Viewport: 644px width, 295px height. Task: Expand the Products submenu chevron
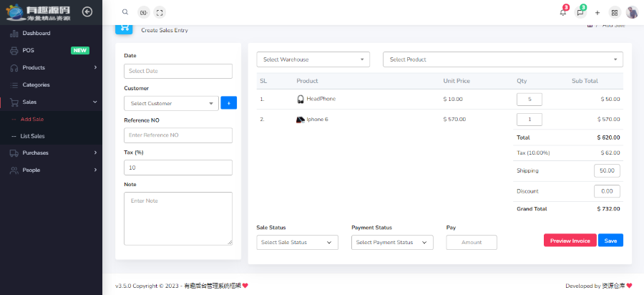coord(95,67)
